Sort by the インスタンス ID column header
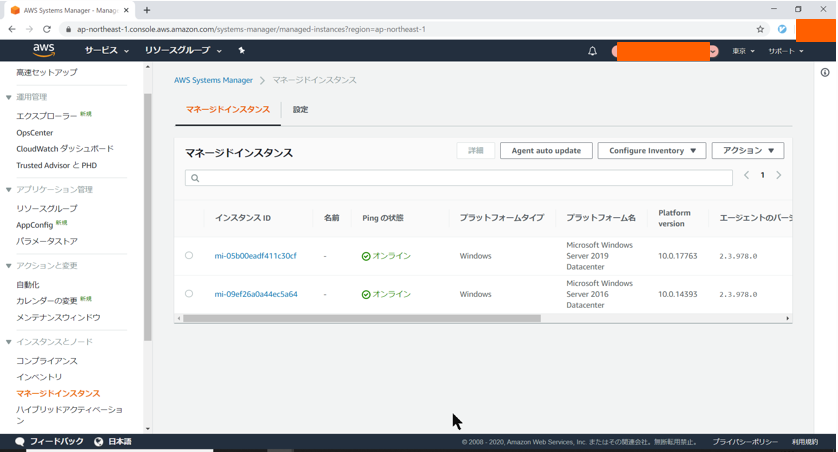838x452 pixels. (243, 218)
